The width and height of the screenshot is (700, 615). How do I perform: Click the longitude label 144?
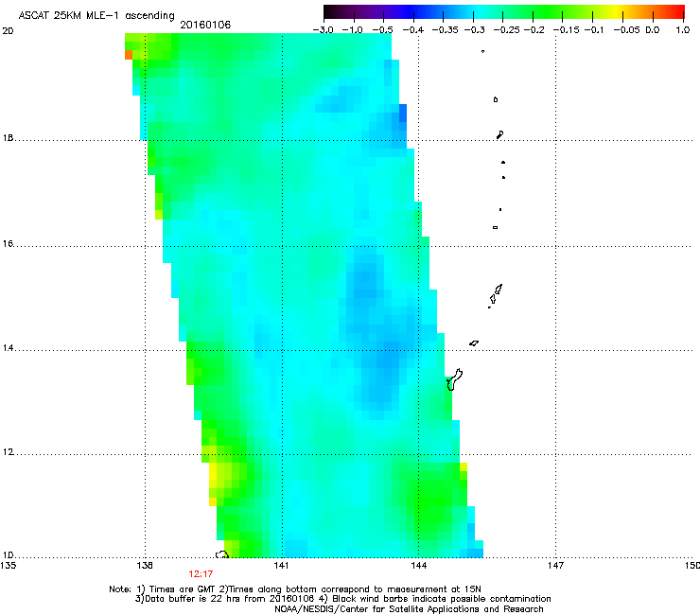tap(418, 566)
